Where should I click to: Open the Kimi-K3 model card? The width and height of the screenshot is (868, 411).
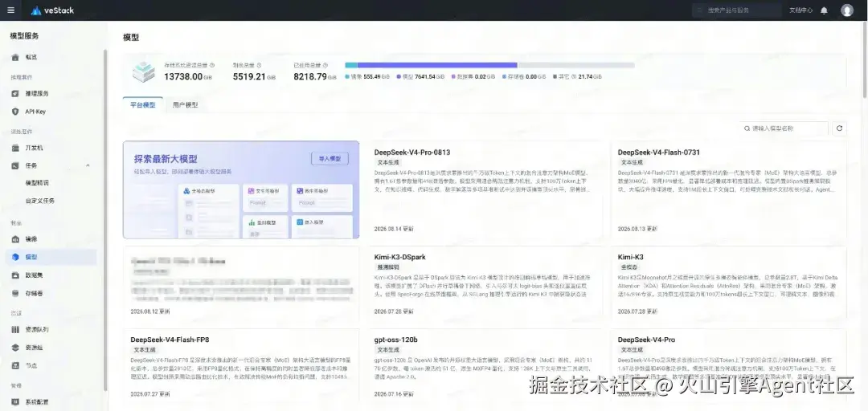tap(728, 284)
